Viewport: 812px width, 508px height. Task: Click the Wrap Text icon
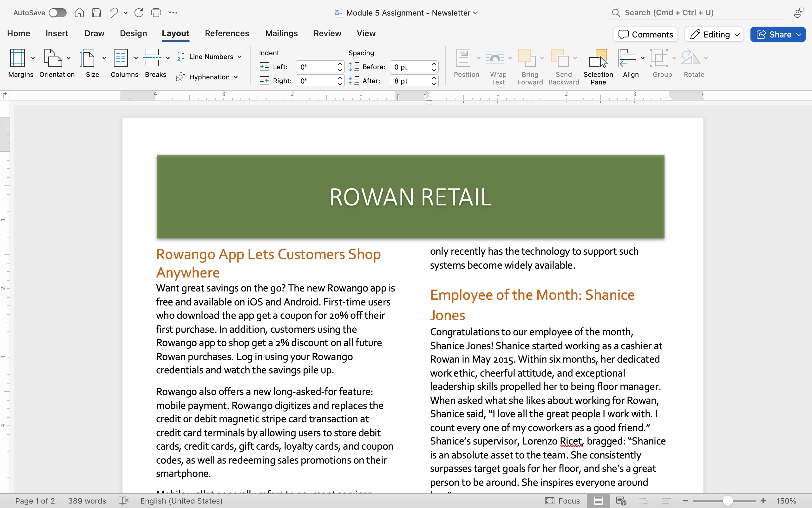tap(495, 58)
